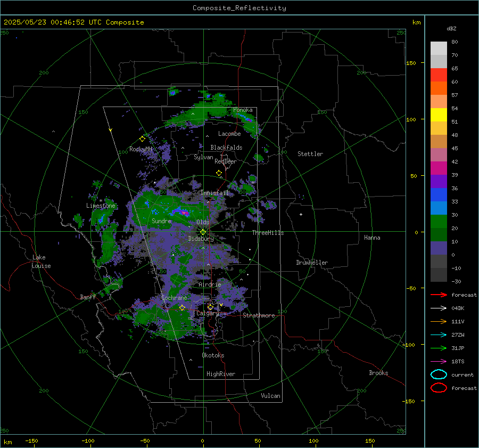
Task: Click the Hanna city label
Action: tap(372, 238)
